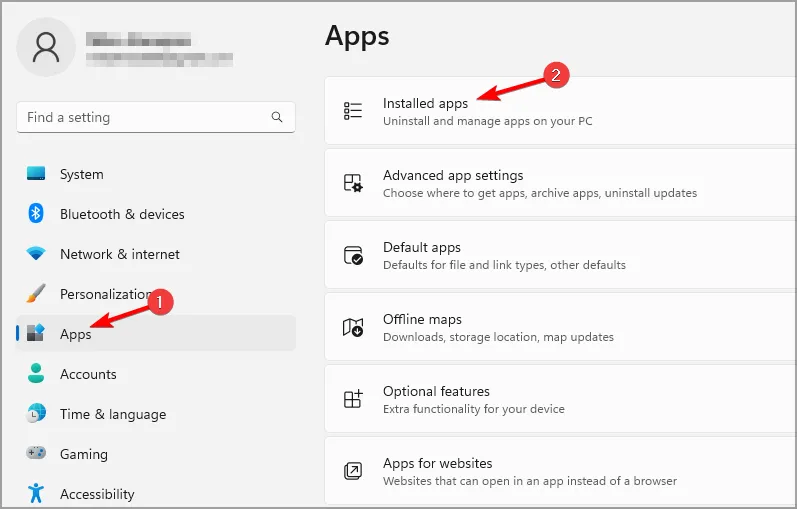Click 'Extra functionality for your device' text

[x=474, y=409]
